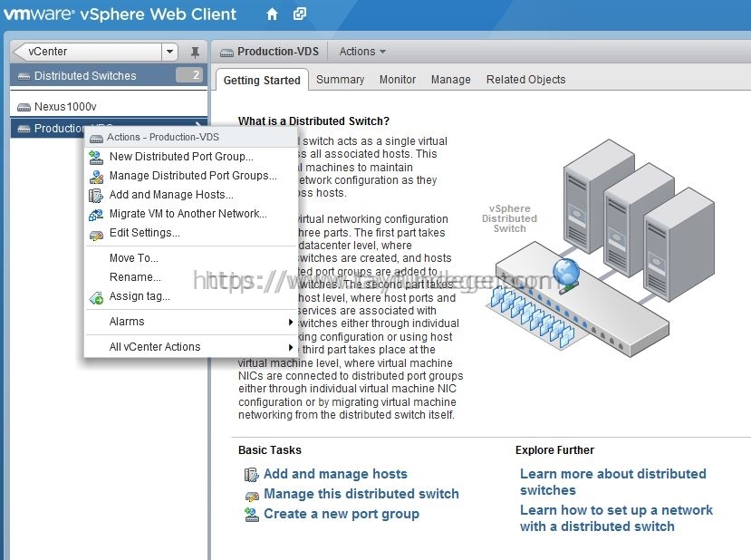Click the Add and manage hosts task icon
The image size is (751, 560).
252,474
